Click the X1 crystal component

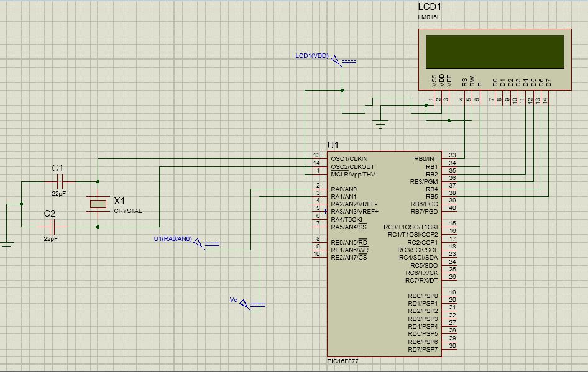pyautogui.click(x=98, y=204)
